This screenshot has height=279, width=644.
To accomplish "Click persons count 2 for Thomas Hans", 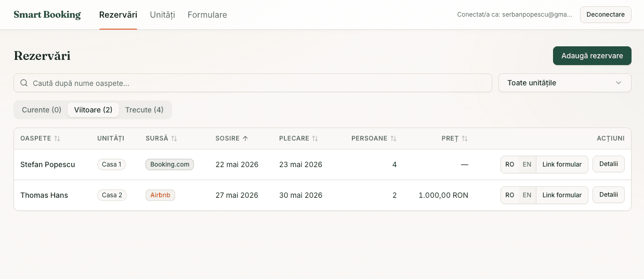I will pos(395,195).
